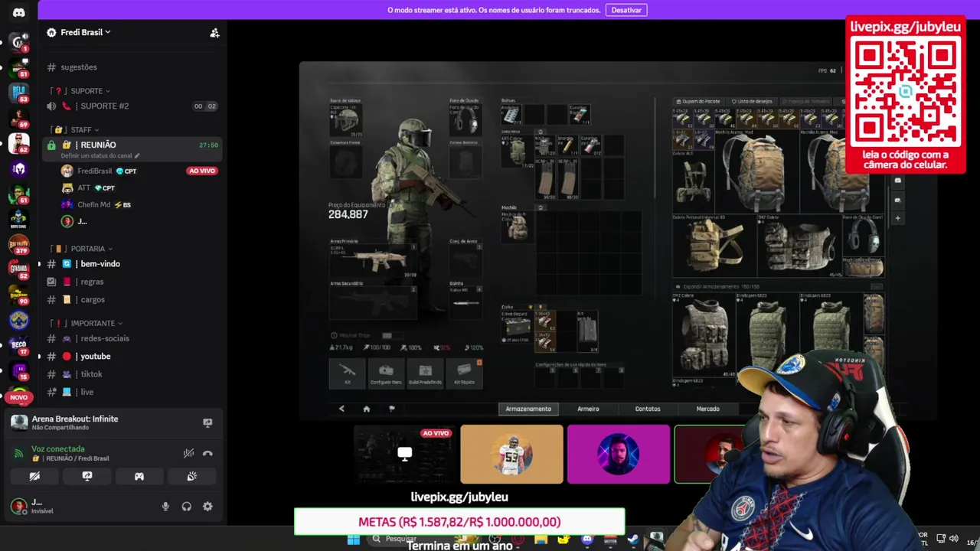Click the plus icon beside storage
This screenshot has height=551, width=980.
coord(897,218)
